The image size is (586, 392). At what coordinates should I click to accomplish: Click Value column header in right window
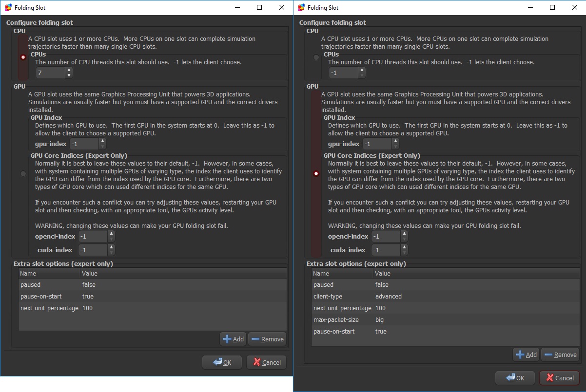point(476,274)
